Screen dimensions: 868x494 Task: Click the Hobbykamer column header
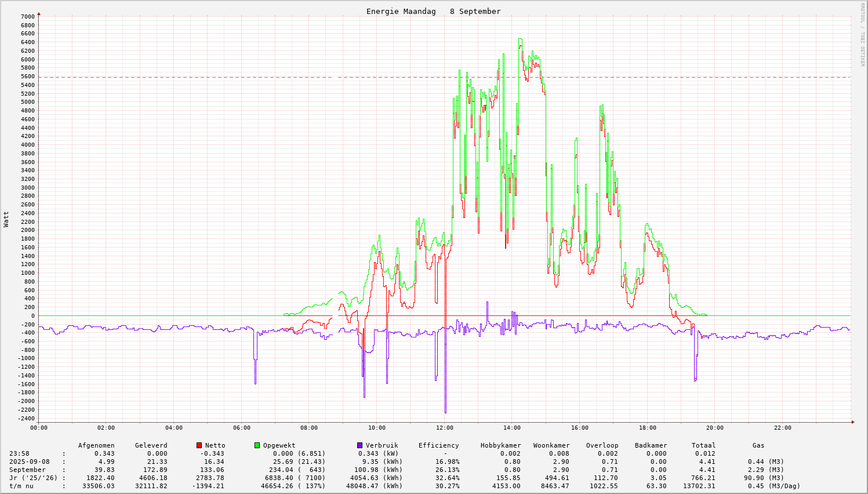pos(500,445)
